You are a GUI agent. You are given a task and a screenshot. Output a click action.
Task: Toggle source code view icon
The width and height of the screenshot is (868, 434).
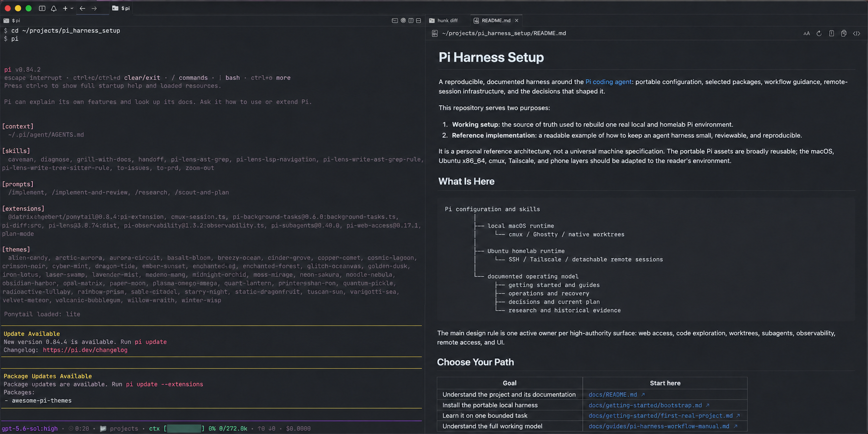pyautogui.click(x=856, y=34)
